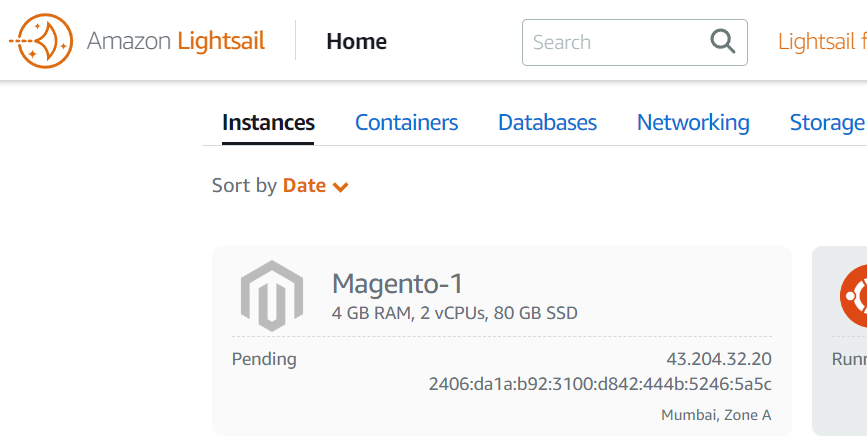Click the IPv6 address on Magento-1 card
Screen dimensions: 867x448
(600, 384)
